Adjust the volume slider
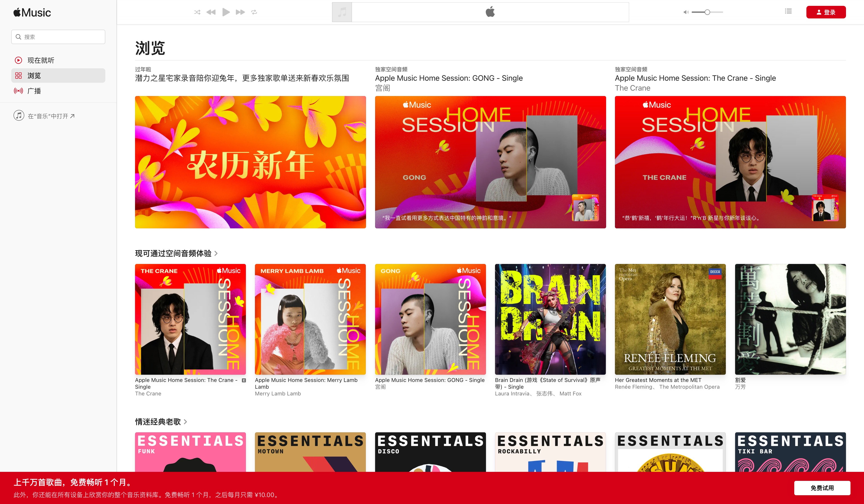864x504 pixels. click(x=707, y=12)
